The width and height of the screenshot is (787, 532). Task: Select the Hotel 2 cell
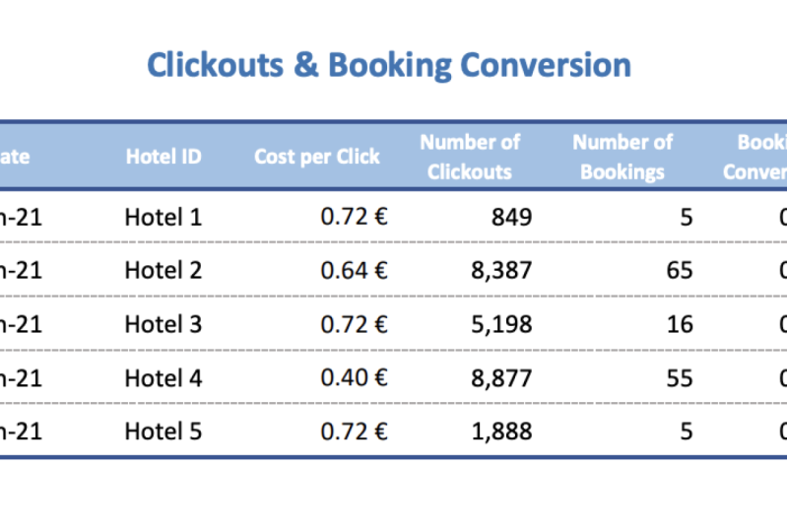tap(164, 271)
